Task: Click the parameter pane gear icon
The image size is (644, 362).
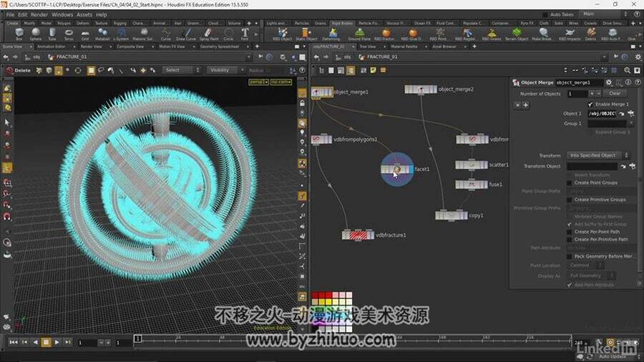Action: click(x=609, y=82)
